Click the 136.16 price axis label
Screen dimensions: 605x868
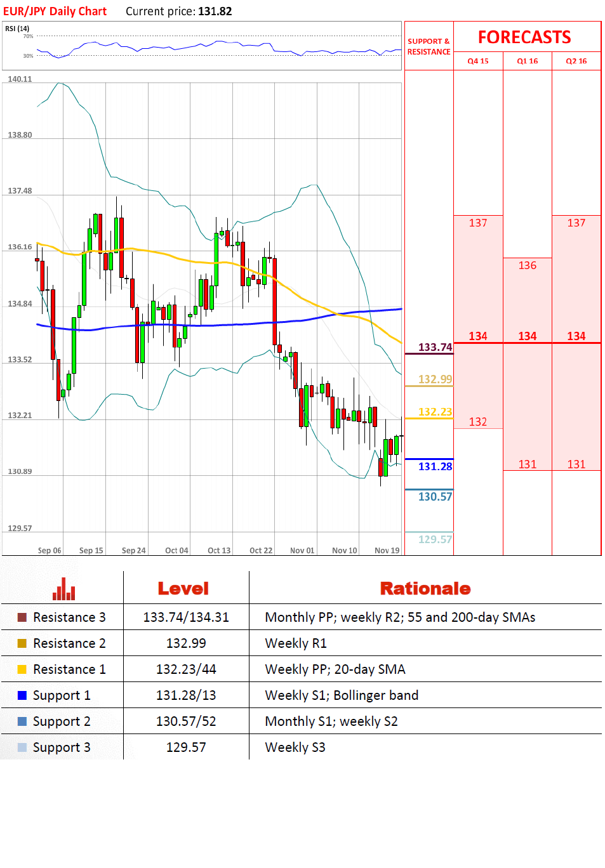[20, 247]
